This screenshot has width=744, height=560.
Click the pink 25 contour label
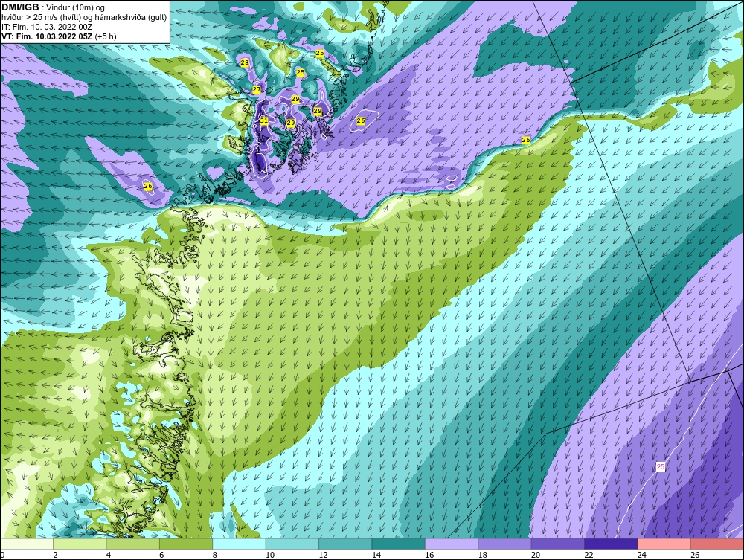coord(661,466)
